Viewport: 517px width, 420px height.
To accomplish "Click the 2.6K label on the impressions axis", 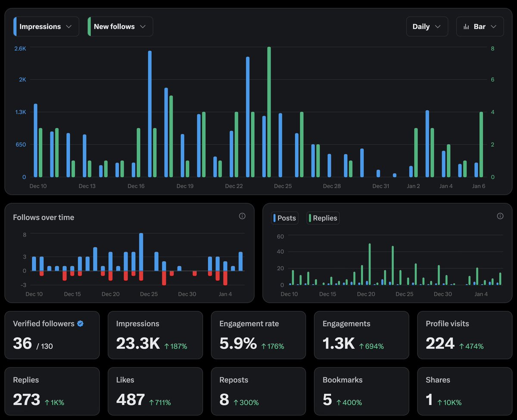I will point(20,49).
